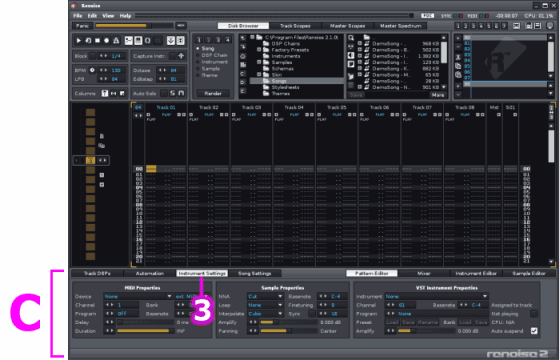Image resolution: width=560 pixels, height=360 pixels.
Task: Click the Auto Solo S icon
Action: 172,93
